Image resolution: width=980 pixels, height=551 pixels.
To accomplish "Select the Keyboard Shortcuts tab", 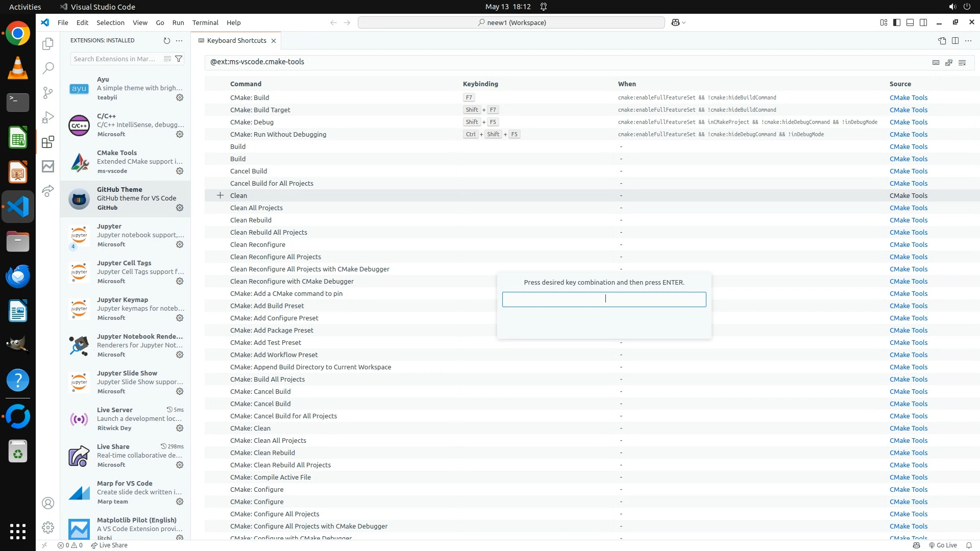I will coord(236,40).
